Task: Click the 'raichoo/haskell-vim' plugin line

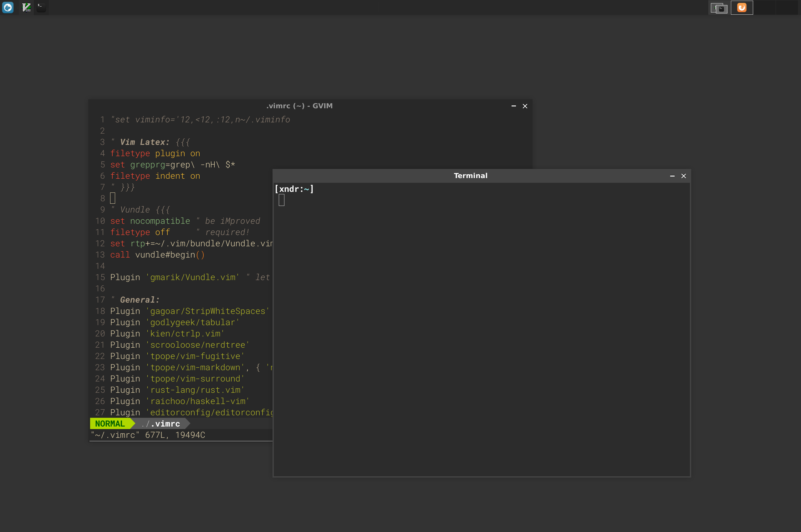Action: 180,401
